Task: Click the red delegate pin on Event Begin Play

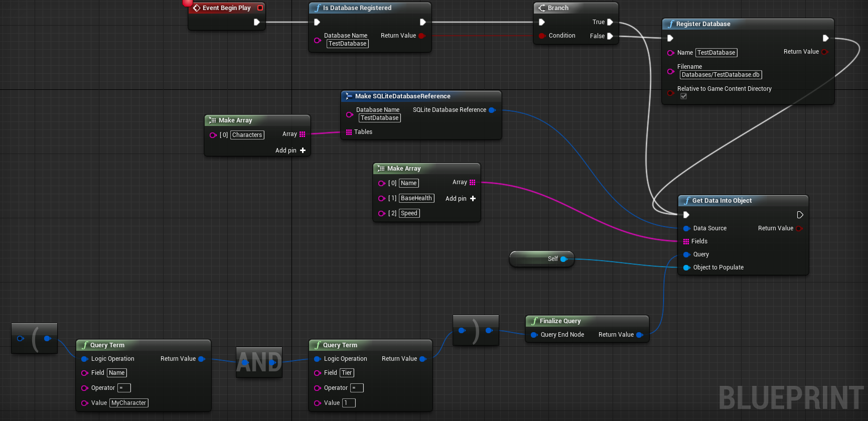Action: coord(260,8)
